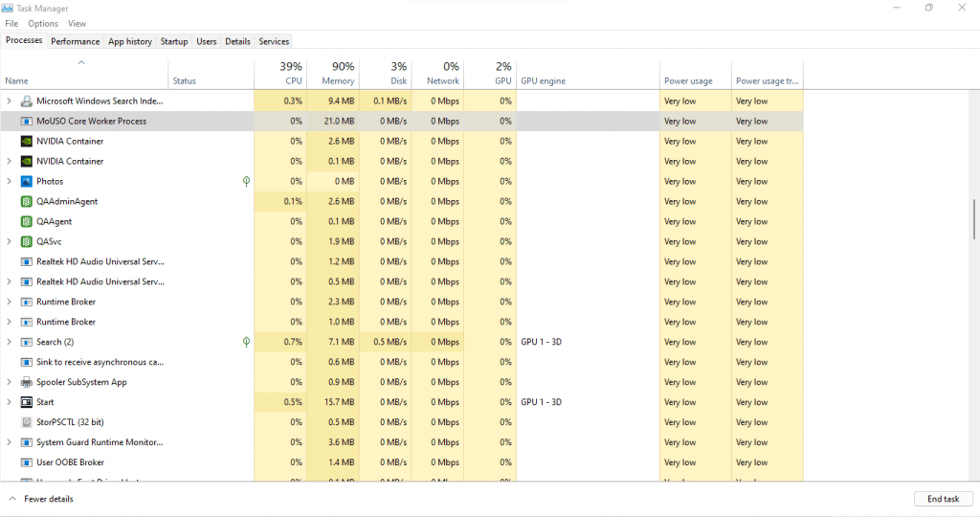Click the QAAdminAgent process icon

point(27,201)
